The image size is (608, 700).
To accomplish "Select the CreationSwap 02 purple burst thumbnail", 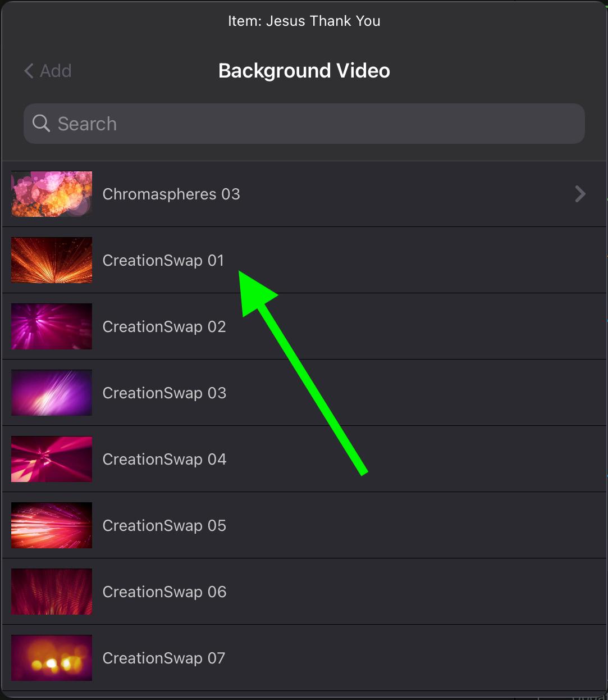I will (52, 326).
